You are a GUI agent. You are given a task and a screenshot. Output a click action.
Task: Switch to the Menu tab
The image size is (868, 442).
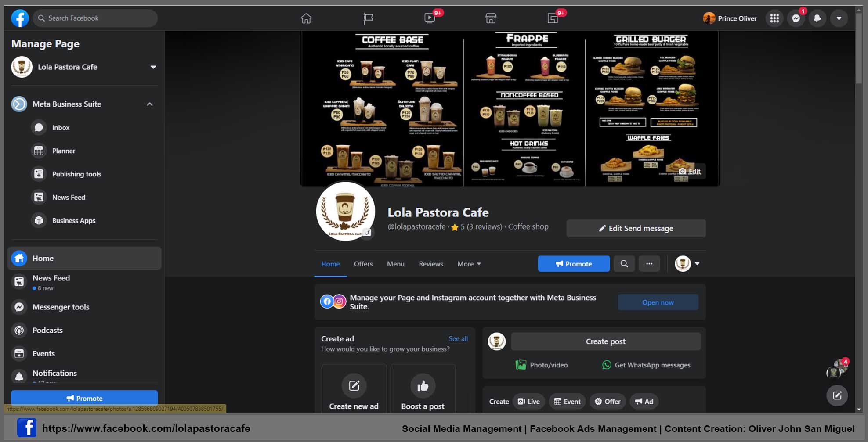click(396, 264)
